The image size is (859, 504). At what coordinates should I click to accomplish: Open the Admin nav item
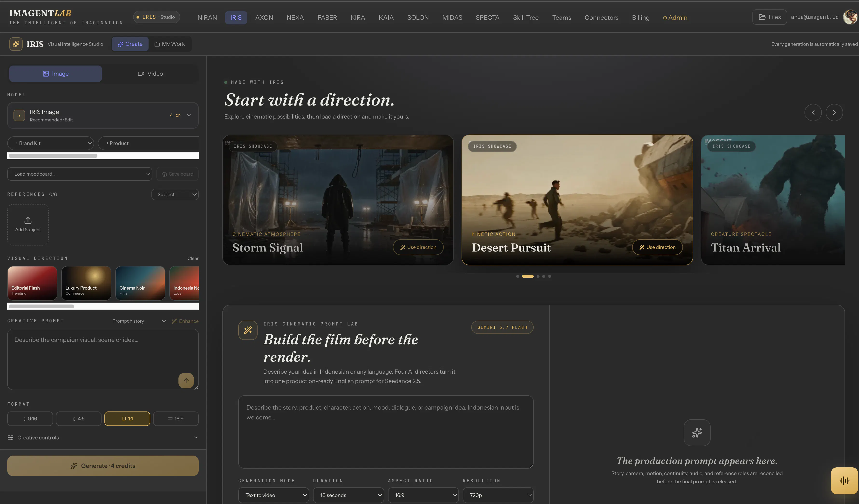(x=675, y=17)
